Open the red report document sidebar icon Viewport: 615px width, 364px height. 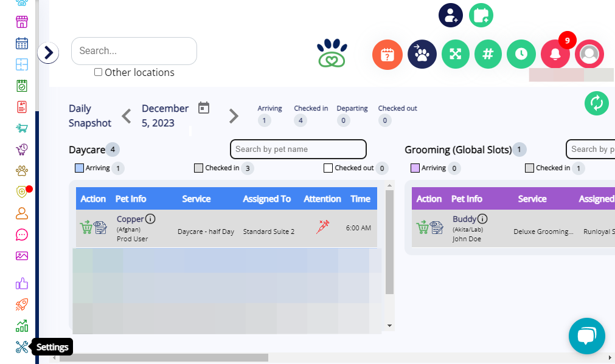(x=22, y=106)
